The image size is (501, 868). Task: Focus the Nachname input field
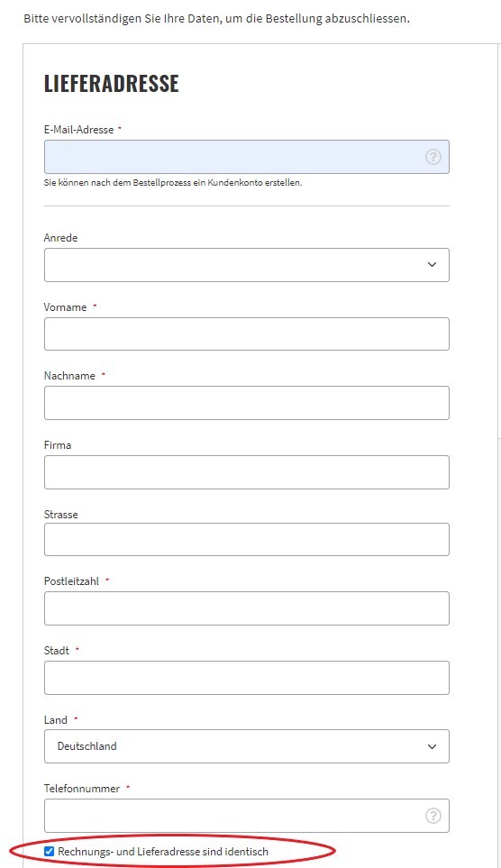coord(246,403)
